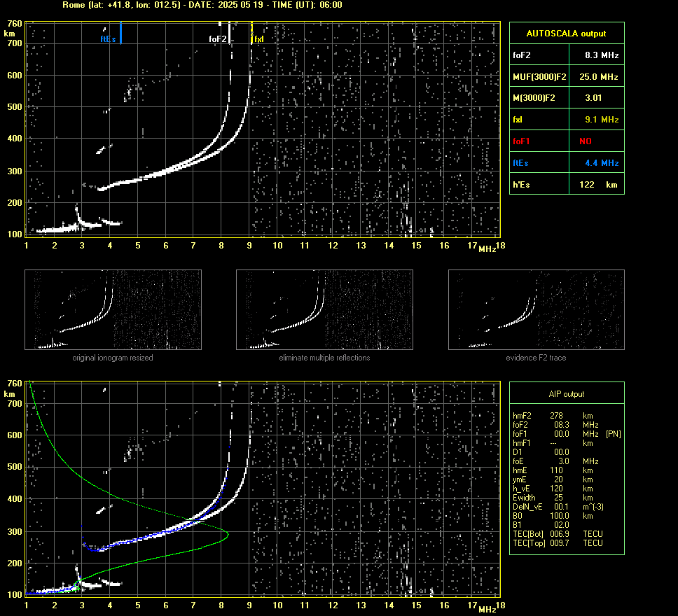678x616 pixels.
Task: Click the ftEs value 4.4 MHz
Action: [602, 163]
